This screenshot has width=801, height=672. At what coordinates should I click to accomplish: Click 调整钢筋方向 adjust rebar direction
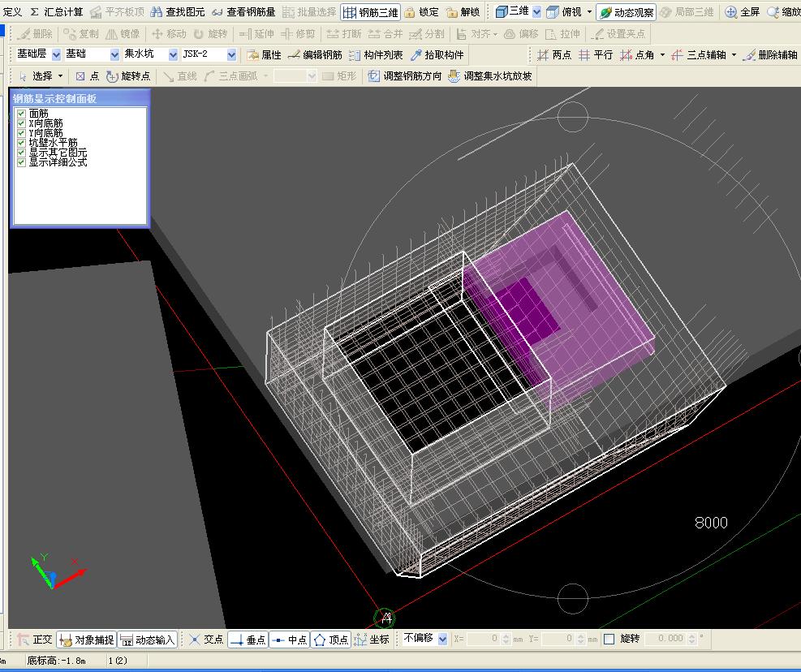click(x=405, y=76)
